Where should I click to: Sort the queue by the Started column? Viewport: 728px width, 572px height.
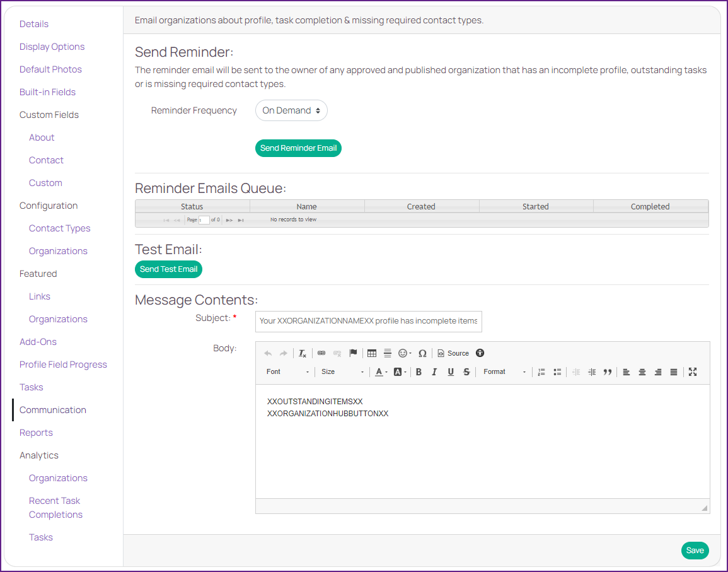[x=536, y=207]
